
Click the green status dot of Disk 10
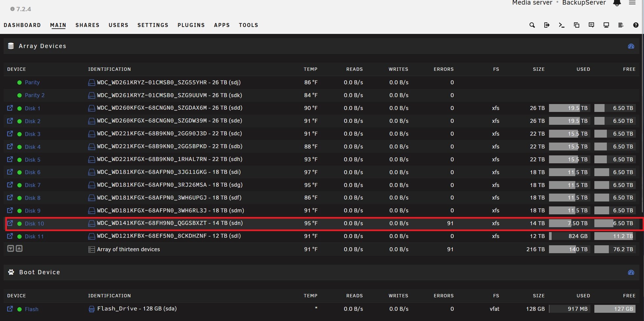19,224
